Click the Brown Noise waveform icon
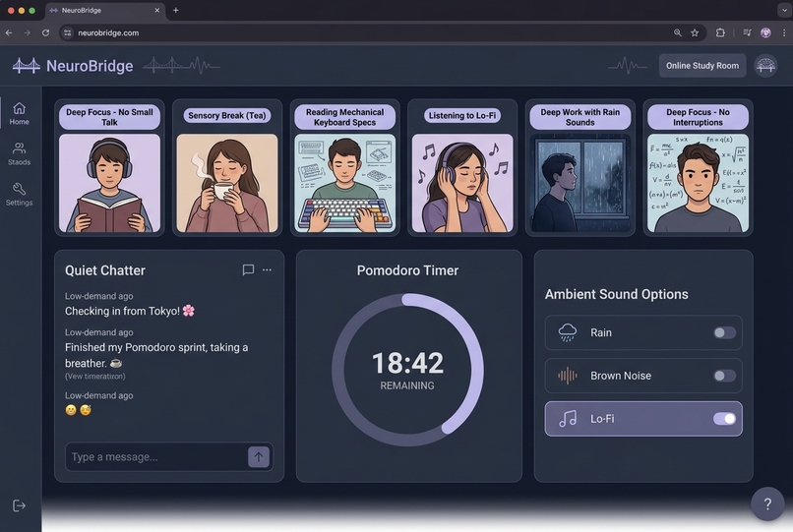 pos(568,376)
